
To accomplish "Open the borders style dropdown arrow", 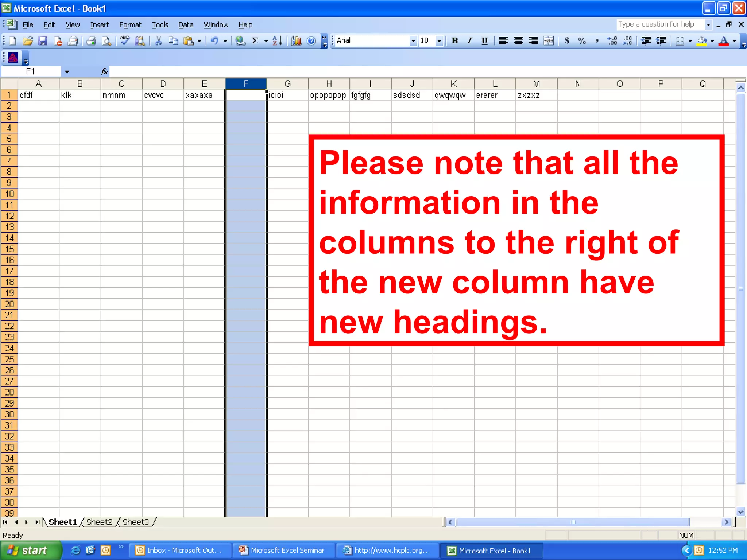I will point(690,41).
